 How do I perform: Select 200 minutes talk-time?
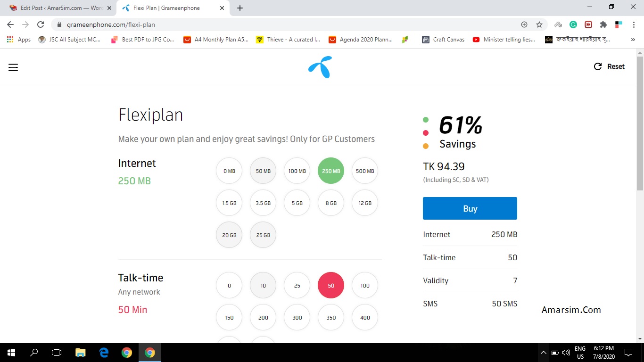(x=263, y=317)
